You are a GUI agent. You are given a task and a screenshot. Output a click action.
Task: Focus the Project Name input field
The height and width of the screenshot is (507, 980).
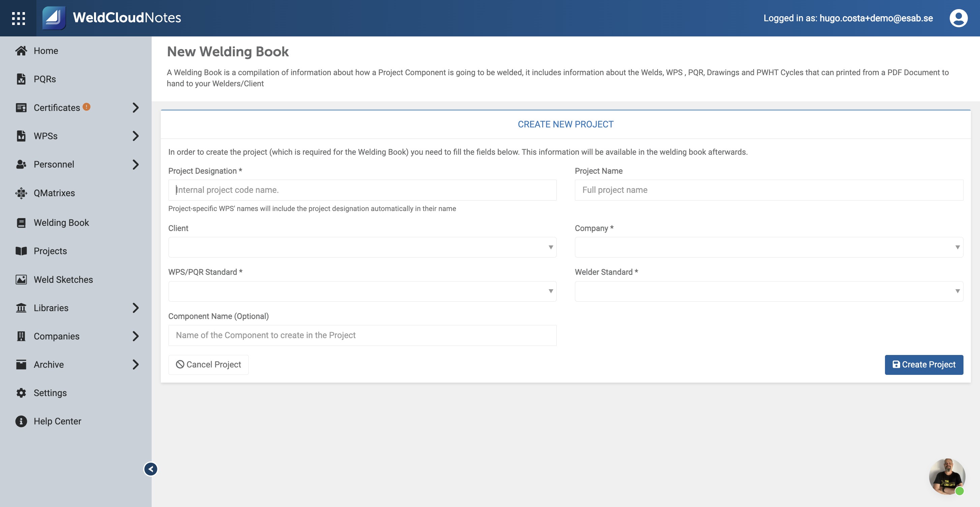pos(769,190)
